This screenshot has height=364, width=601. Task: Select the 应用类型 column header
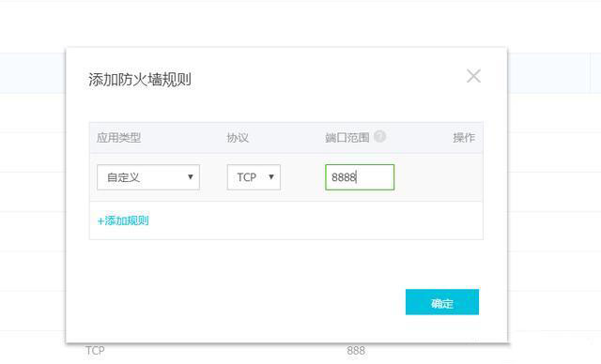click(x=119, y=137)
